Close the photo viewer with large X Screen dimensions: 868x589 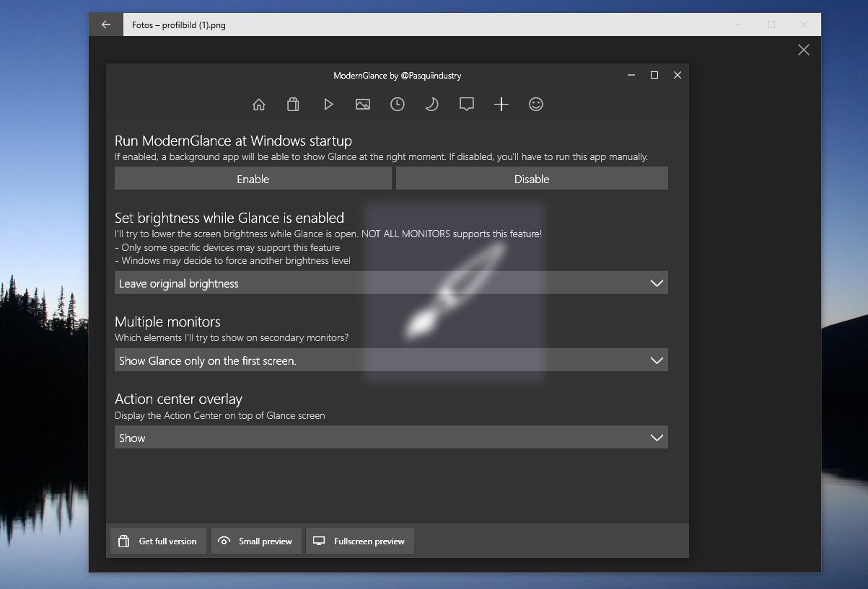[x=804, y=50]
